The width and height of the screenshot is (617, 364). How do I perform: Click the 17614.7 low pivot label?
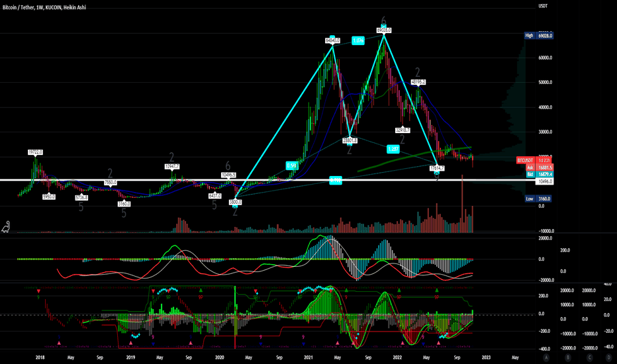437,168
